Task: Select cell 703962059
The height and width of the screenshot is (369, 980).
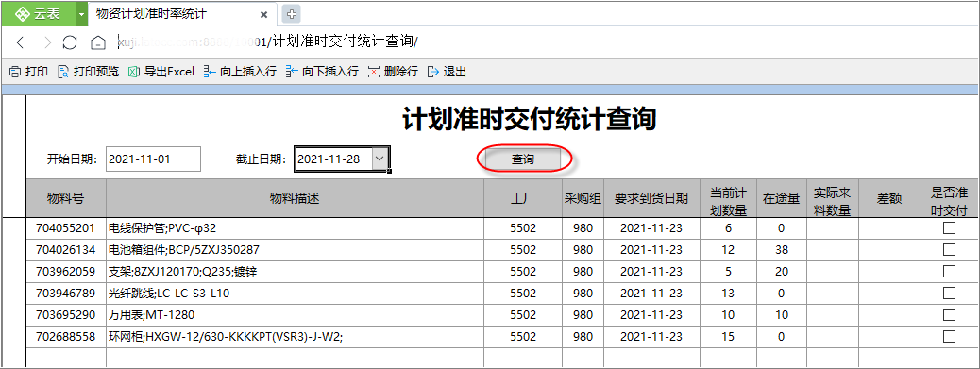Action: point(66,272)
